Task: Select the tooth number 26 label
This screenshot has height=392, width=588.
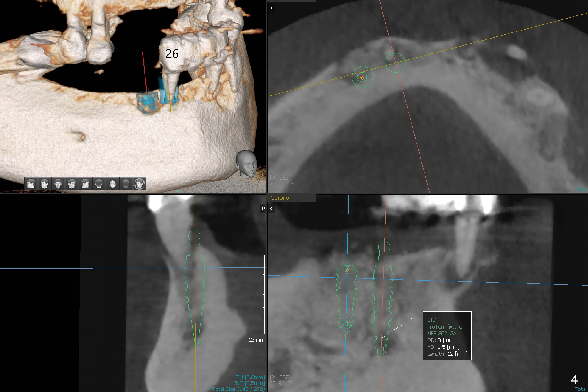Action: (172, 54)
